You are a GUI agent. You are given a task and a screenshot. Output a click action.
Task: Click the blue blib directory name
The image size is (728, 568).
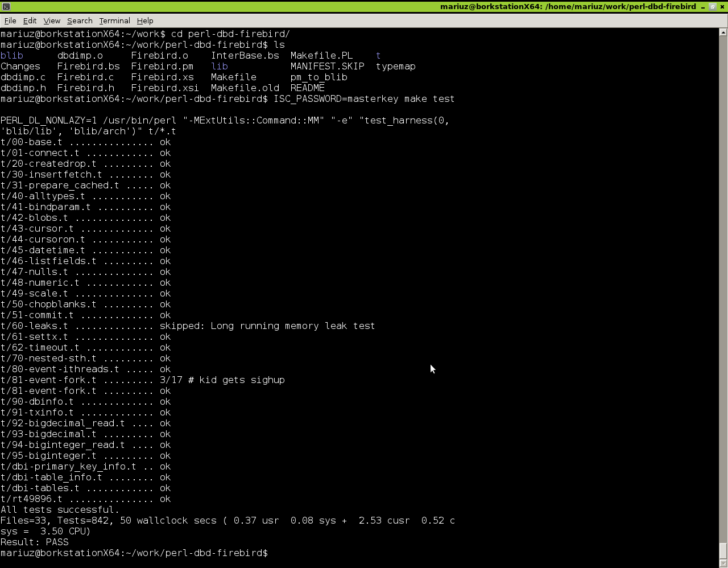point(12,56)
